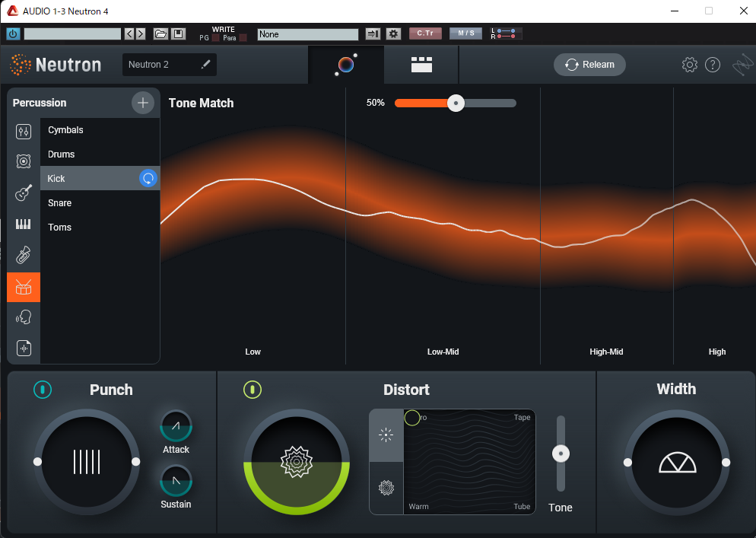Click the Tone vertical slider handle

(x=561, y=454)
